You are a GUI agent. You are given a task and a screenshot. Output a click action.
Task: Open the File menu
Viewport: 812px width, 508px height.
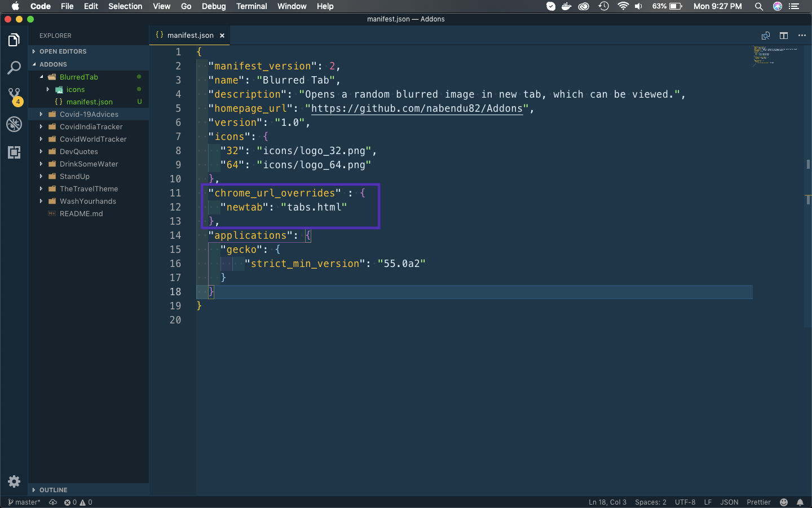coord(67,6)
